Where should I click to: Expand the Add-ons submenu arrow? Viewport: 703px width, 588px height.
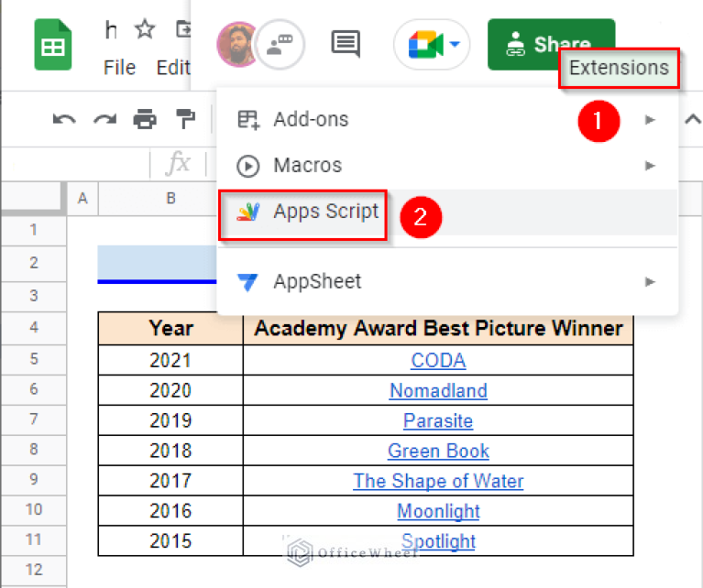coord(650,119)
